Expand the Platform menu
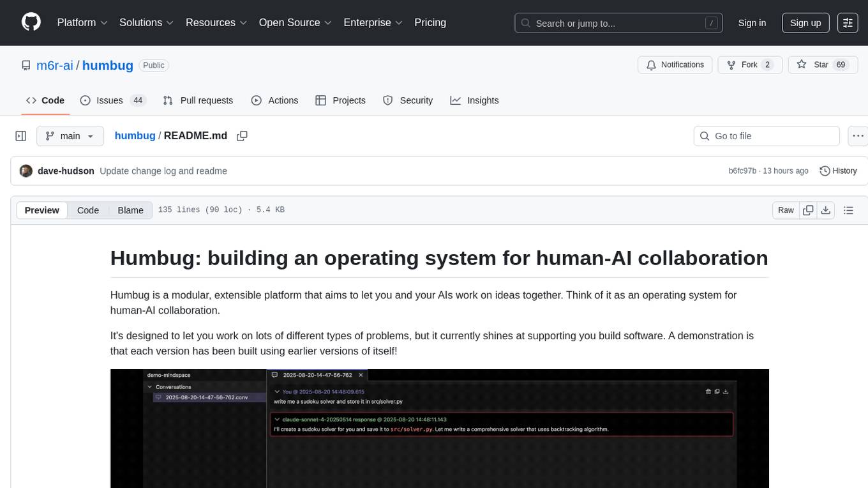868x488 pixels. pos(82,22)
